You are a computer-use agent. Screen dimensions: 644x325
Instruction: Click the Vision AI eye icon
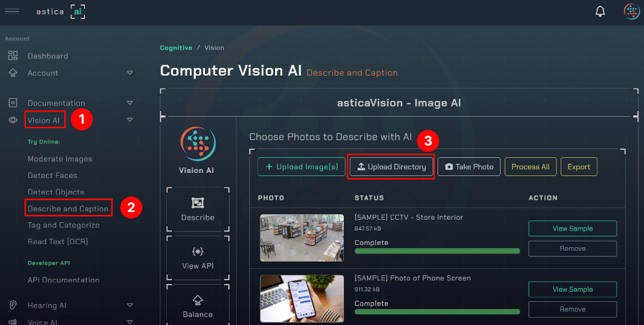pos(12,120)
